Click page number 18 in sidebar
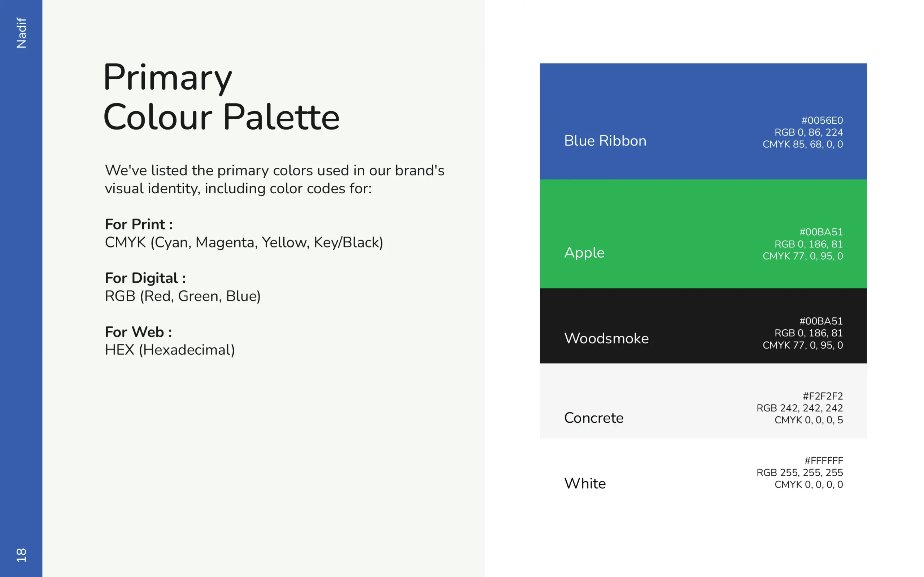The height and width of the screenshot is (577, 924). 21,555
